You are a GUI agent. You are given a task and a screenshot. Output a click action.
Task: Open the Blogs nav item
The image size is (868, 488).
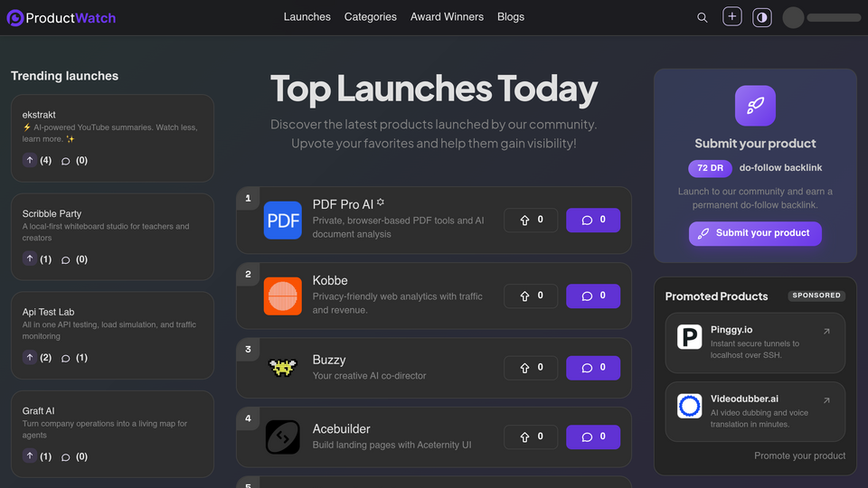[510, 17]
